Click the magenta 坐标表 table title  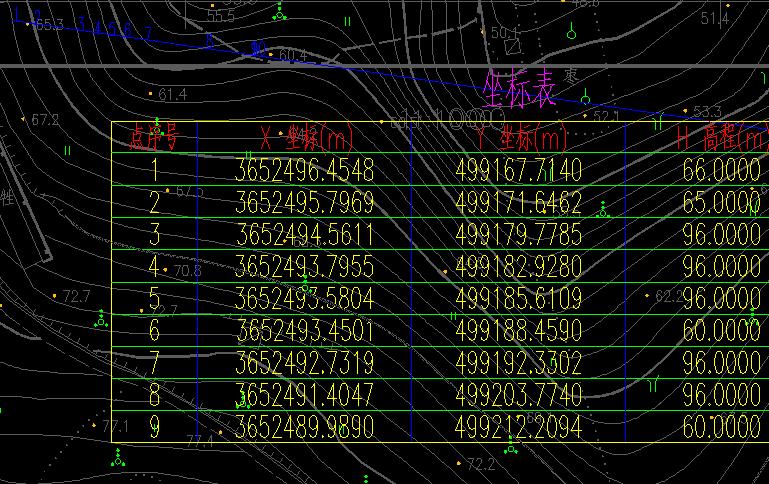click(519, 89)
